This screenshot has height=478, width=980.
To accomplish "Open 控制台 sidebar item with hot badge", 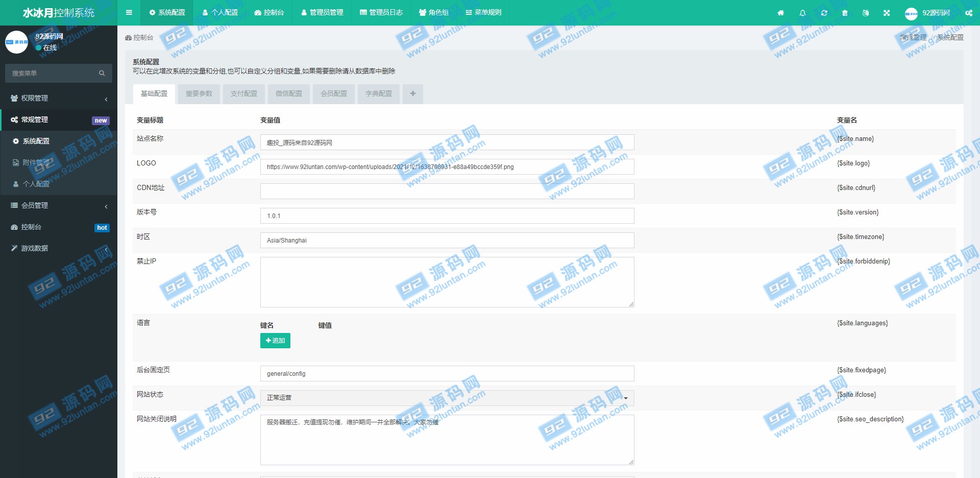I will (x=59, y=227).
